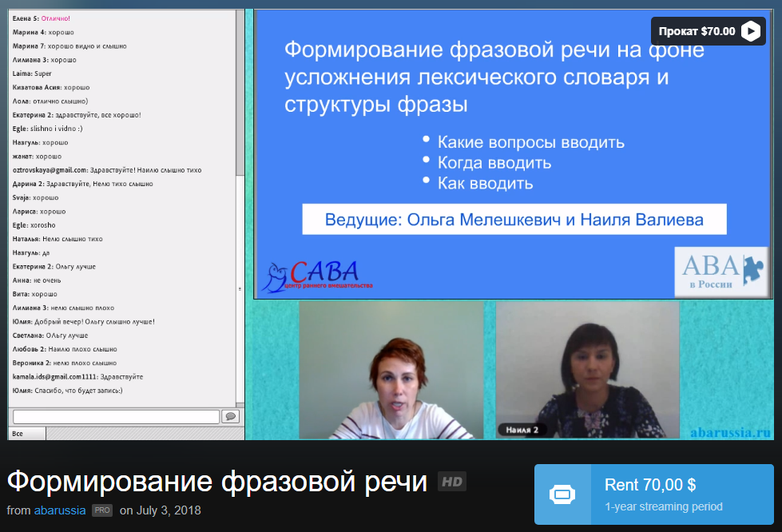This screenshot has height=532, width=782.
Task: Click the ABA в России puzzle logo
Action: 723,272
